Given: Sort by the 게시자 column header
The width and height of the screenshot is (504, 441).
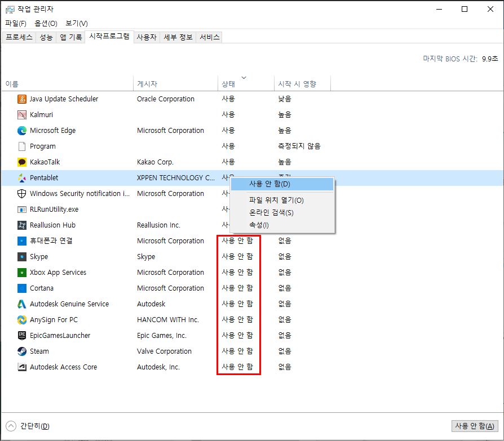Looking at the screenshot, I should point(175,84).
